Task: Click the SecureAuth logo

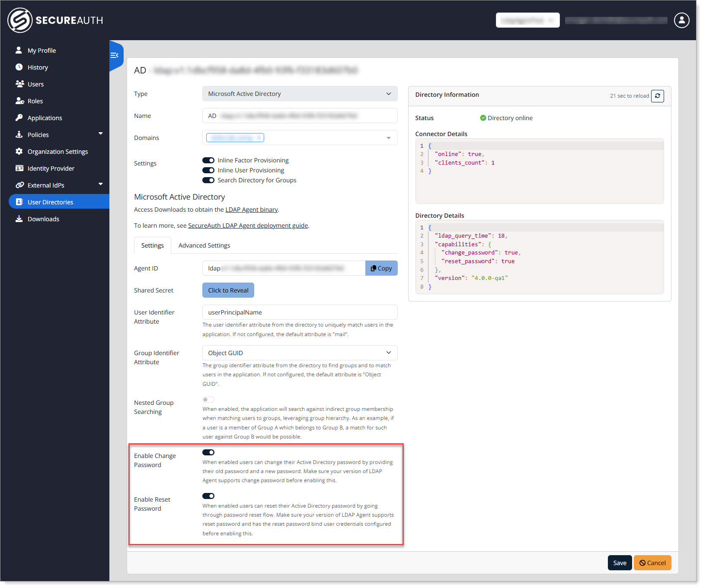Action: (x=55, y=20)
